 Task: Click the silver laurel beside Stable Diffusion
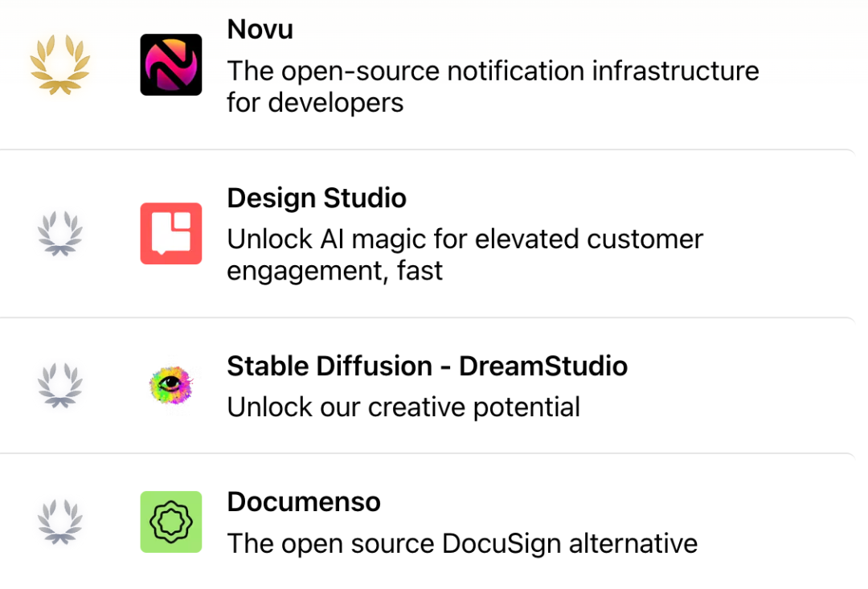(x=59, y=385)
